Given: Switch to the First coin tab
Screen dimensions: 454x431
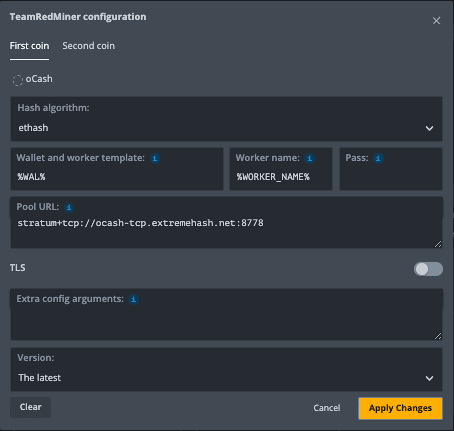Looking at the screenshot, I should tap(29, 46).
